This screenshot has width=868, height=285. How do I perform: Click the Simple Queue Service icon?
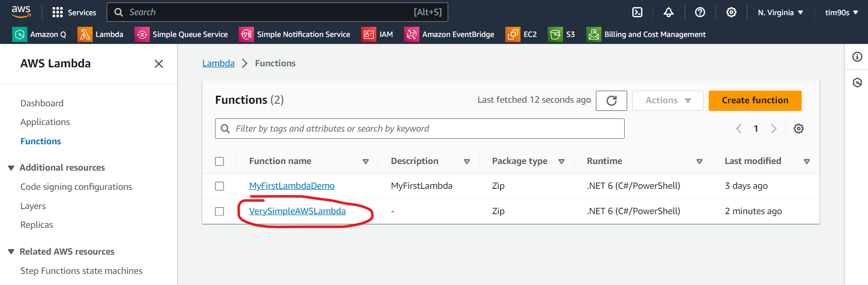[142, 34]
